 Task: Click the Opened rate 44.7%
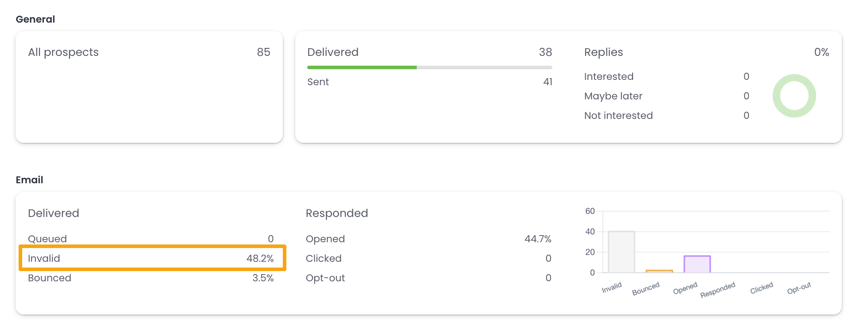pos(538,239)
